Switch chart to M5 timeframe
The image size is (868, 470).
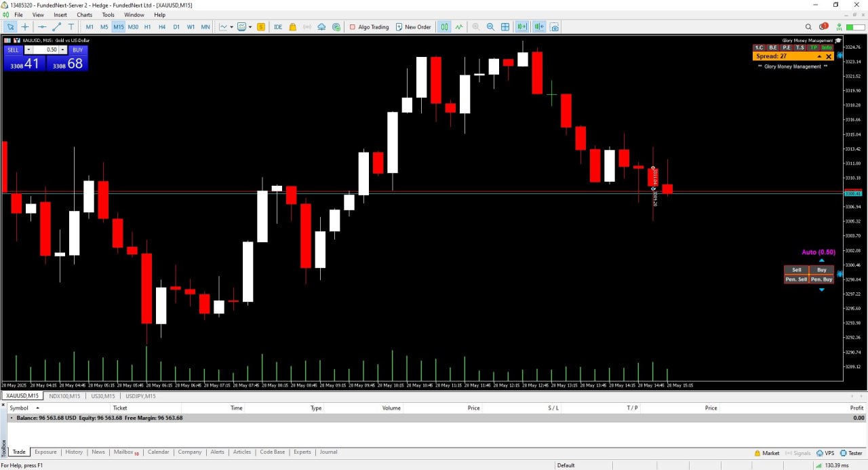[x=104, y=27]
